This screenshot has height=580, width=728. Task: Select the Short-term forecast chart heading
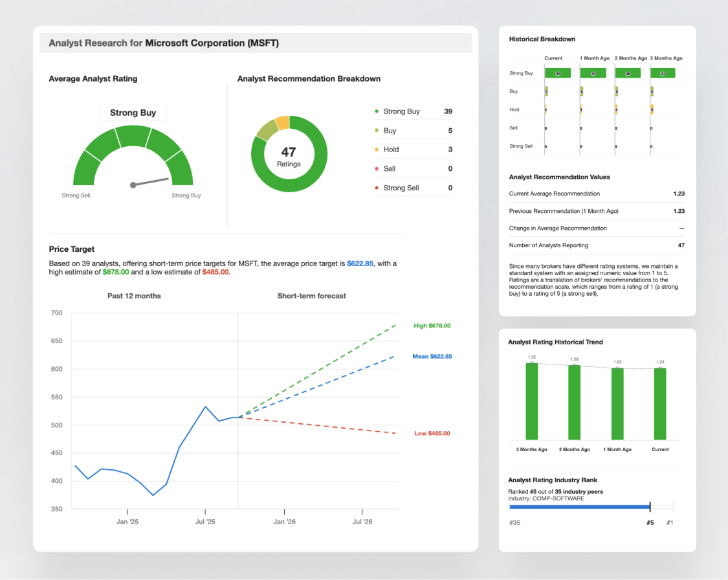click(x=311, y=296)
